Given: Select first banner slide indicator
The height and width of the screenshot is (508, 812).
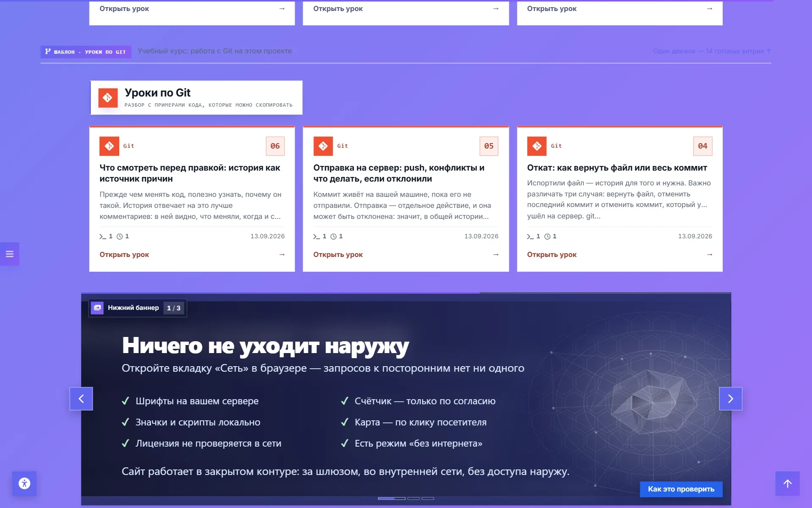Looking at the screenshot, I should click(392, 498).
